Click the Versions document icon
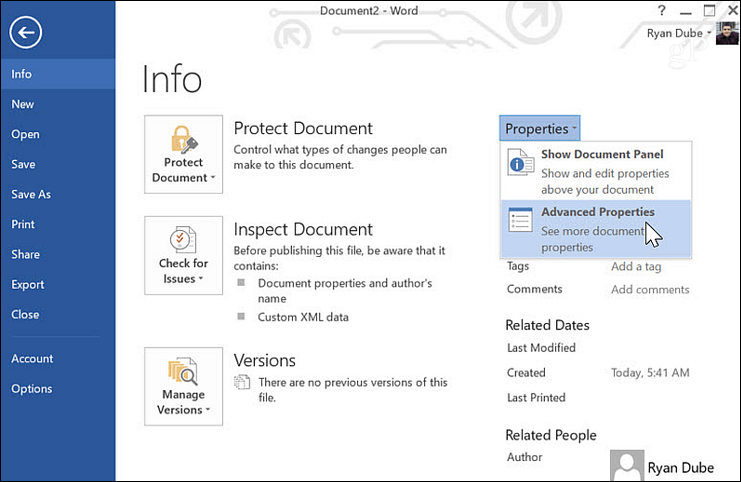741x482 pixels. point(242,382)
